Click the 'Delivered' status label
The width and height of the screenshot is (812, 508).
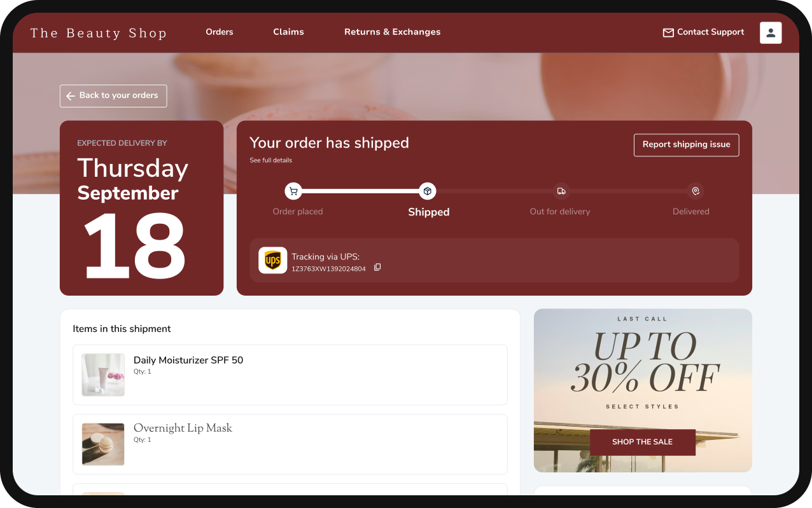coord(691,212)
